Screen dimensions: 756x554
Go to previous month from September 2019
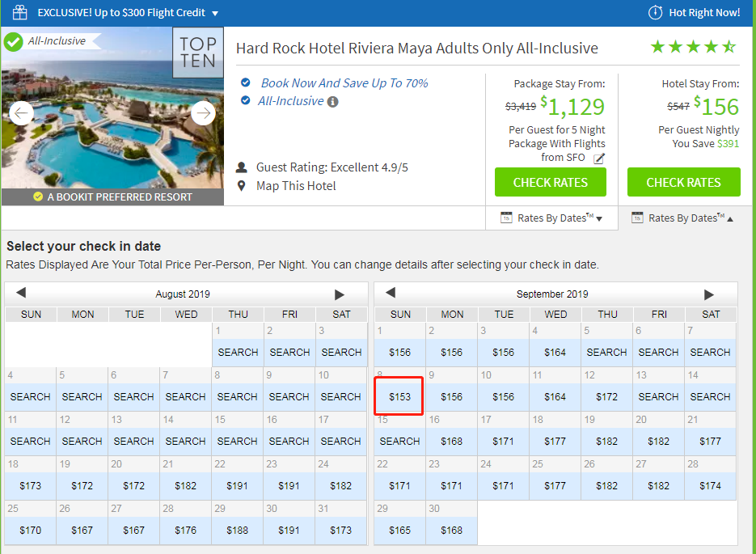(x=391, y=293)
